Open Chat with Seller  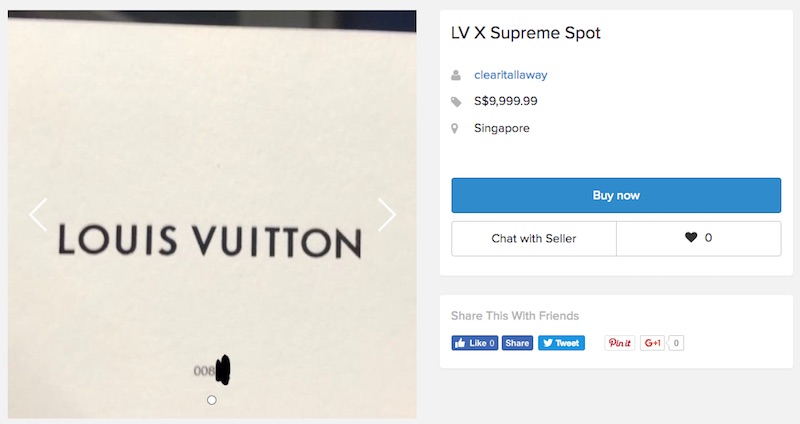(534, 238)
